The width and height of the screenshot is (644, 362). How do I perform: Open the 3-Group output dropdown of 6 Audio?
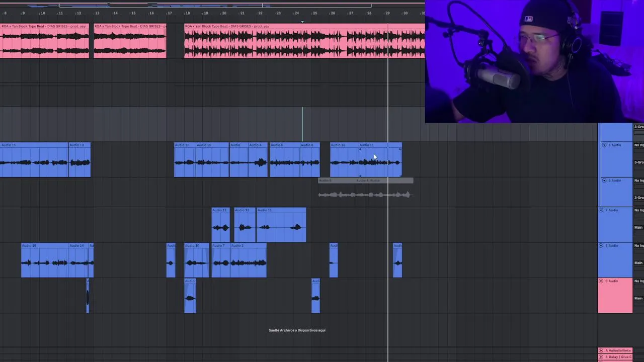tap(639, 197)
